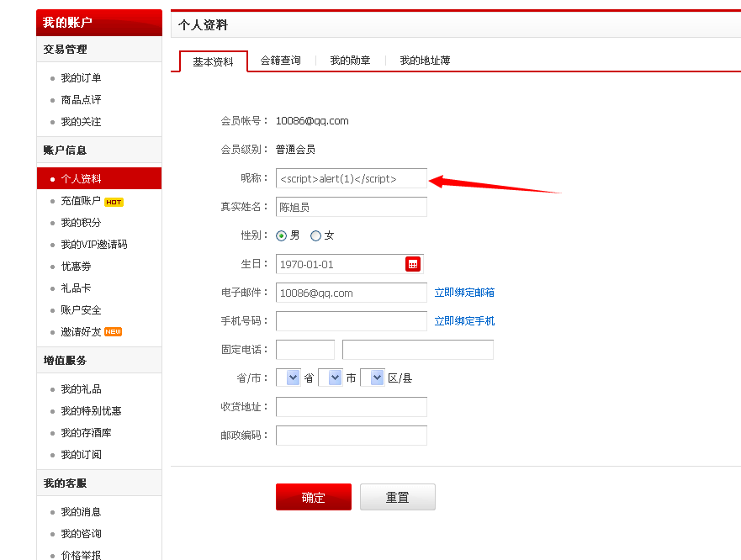Open 我的VIP邀请码 in the sidebar

click(x=94, y=245)
